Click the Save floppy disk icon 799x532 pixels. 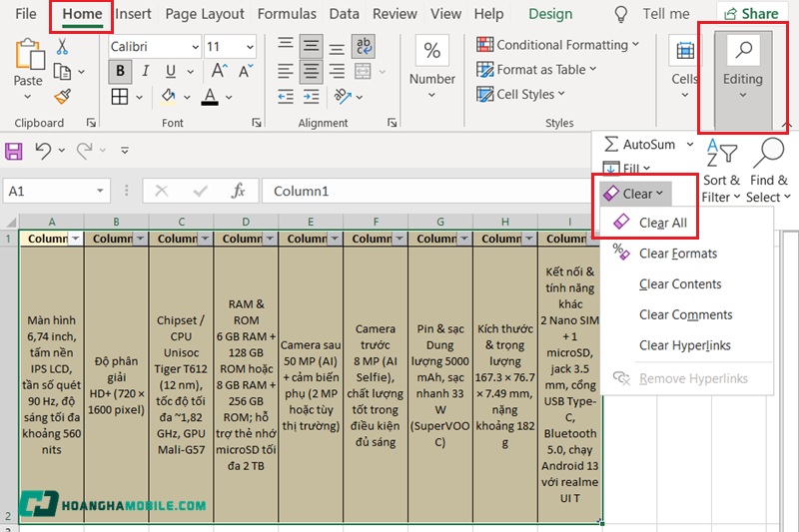pos(14,151)
